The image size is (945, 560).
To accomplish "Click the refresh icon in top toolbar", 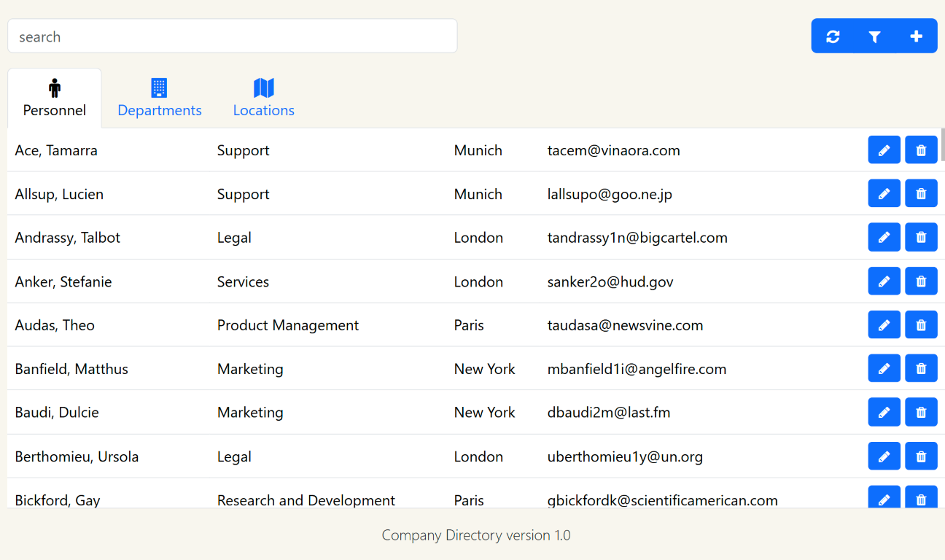I will click(833, 36).
